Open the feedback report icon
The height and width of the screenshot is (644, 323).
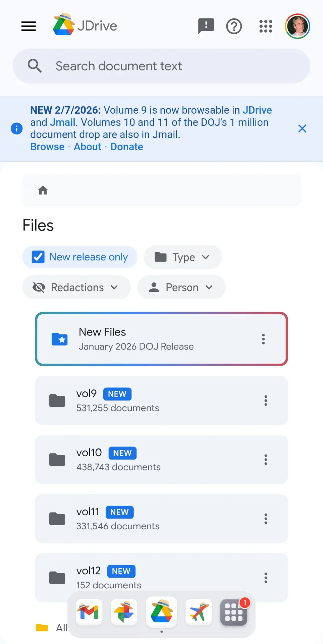[x=206, y=26]
